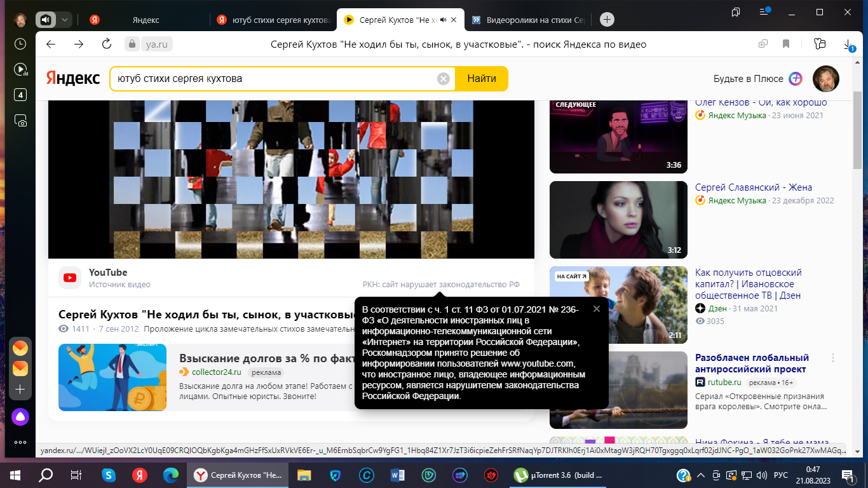Open more options for Разоблачен video card
This screenshot has height=488, width=868.
point(833,358)
